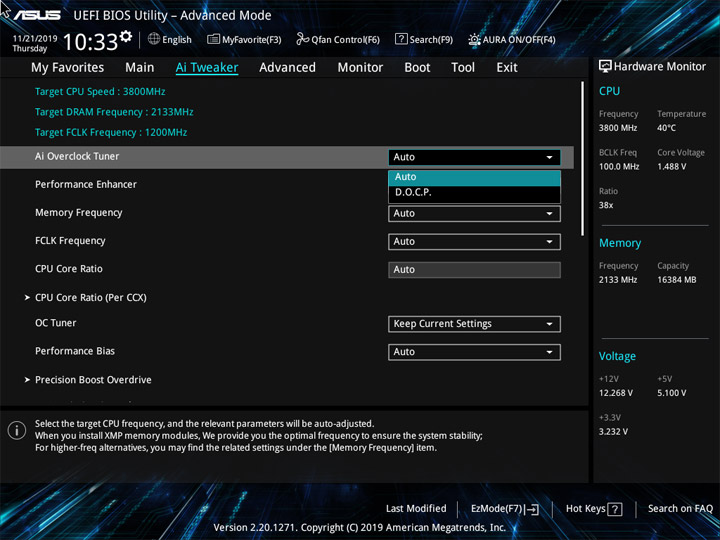
Task: Open MyFavorite(F3) list icon
Action: 213,39
